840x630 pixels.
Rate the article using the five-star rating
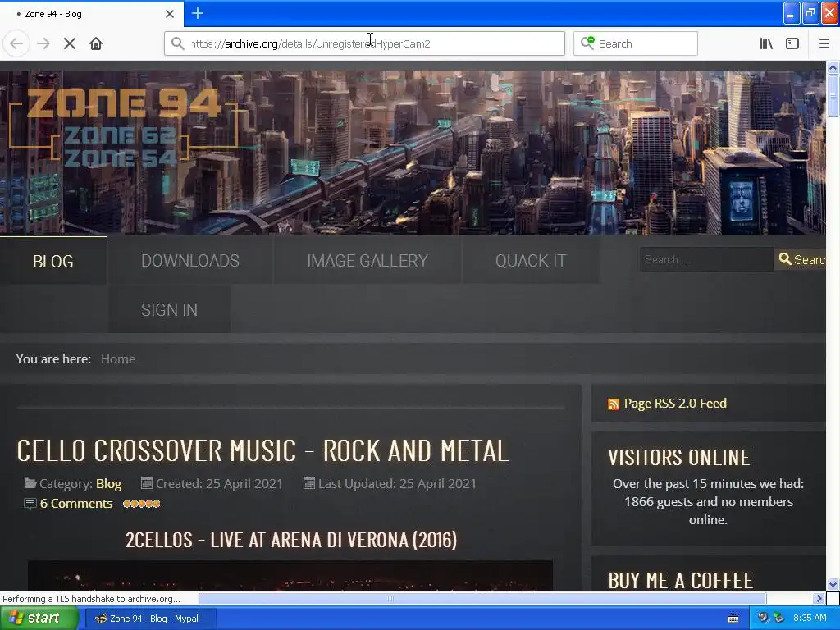[141, 504]
